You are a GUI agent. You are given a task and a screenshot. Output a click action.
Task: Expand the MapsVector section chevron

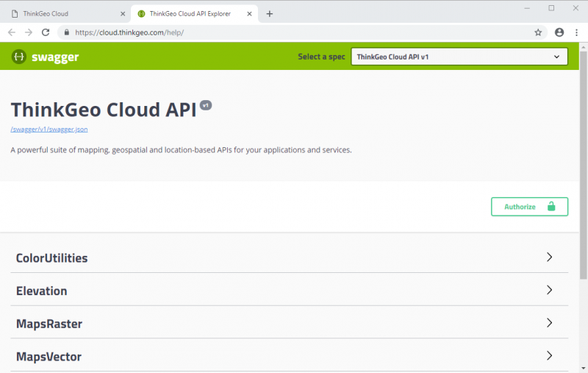tap(549, 356)
